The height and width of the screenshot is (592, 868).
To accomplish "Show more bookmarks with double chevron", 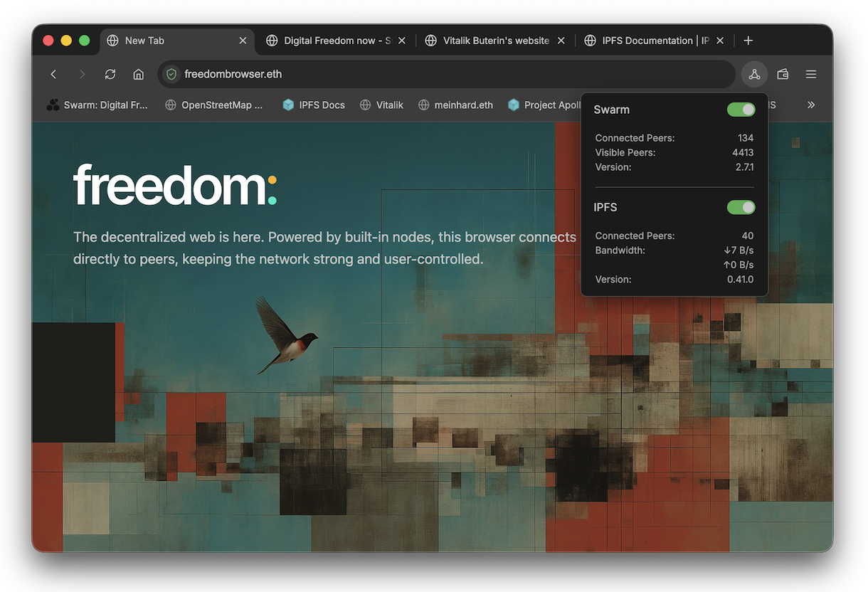I will click(811, 105).
